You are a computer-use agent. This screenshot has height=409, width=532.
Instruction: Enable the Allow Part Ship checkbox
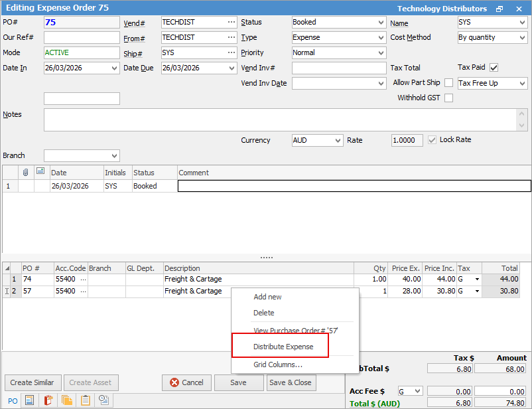[448, 83]
